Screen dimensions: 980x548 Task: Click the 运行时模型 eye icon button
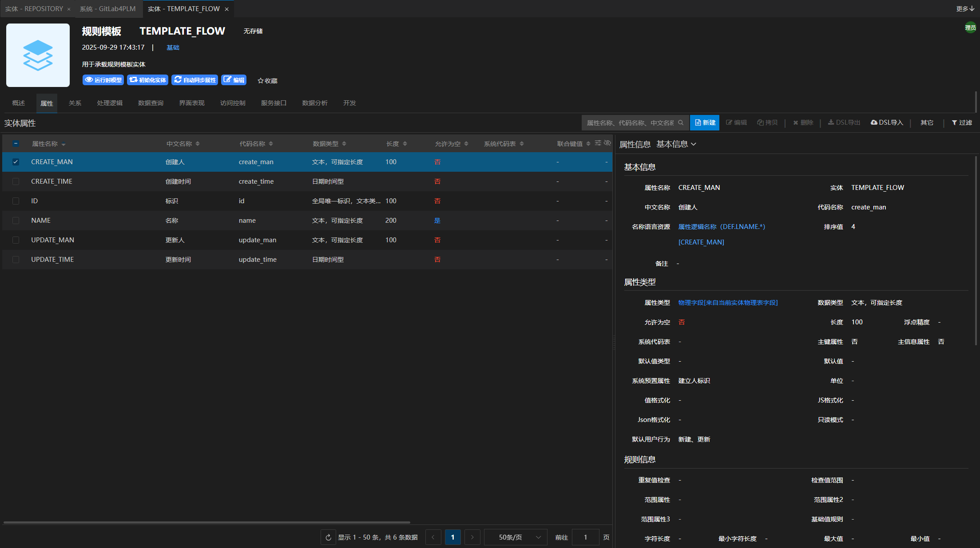[103, 80]
